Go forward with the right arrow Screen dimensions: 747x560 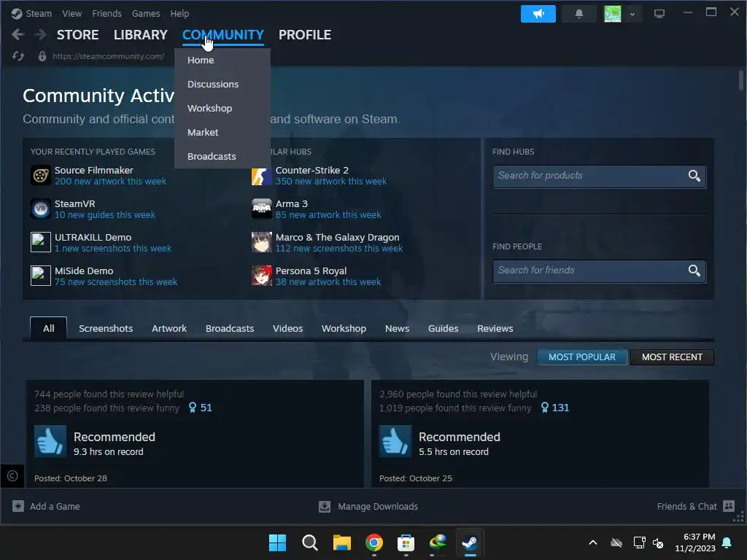click(41, 34)
